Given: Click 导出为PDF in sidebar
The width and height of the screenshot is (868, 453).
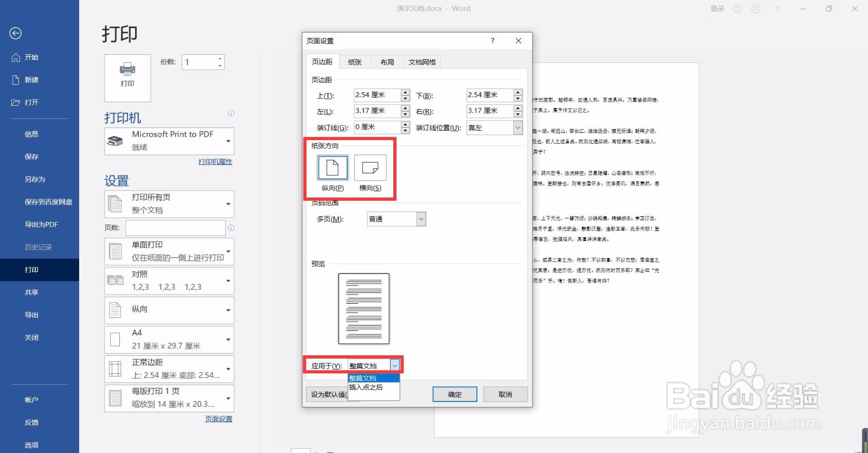Looking at the screenshot, I should (x=41, y=225).
